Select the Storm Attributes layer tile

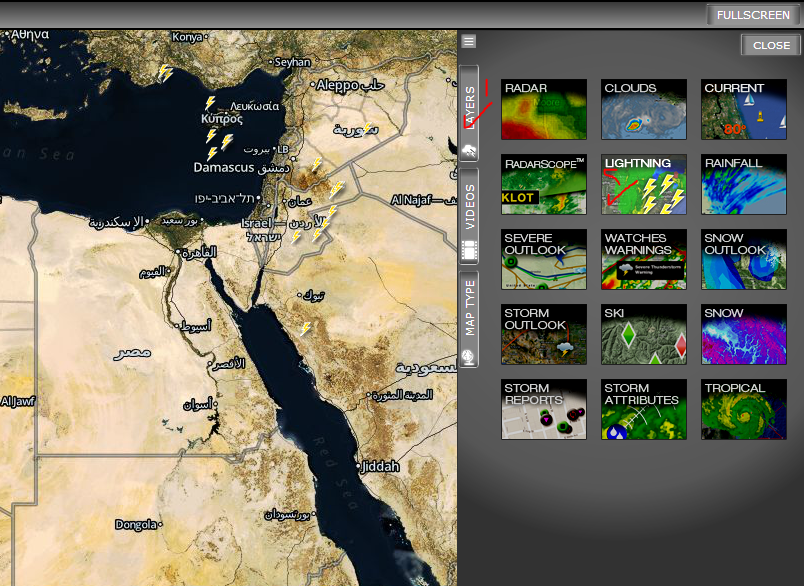click(644, 409)
